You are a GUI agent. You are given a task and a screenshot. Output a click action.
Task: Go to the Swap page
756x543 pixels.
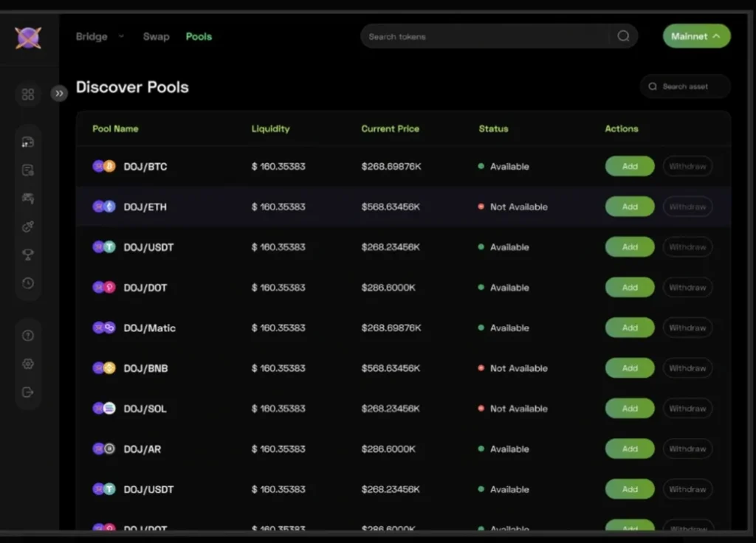[157, 37]
